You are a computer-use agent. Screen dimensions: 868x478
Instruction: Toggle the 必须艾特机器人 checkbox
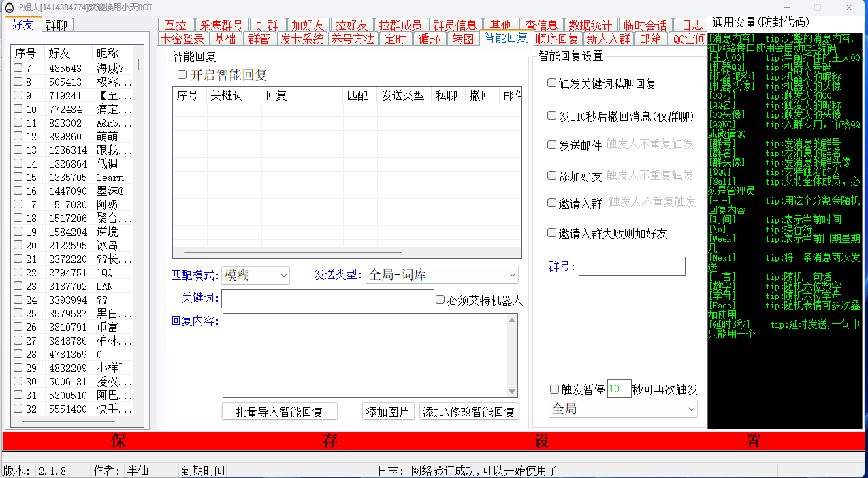click(x=440, y=300)
